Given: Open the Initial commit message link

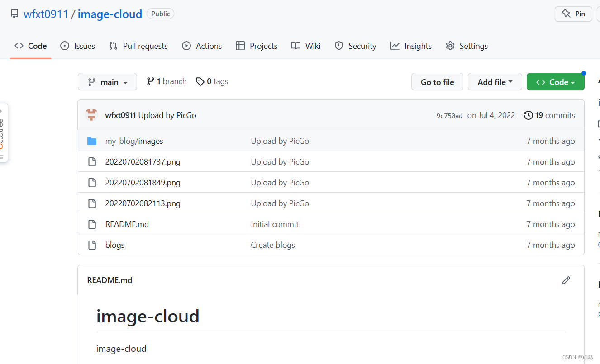Looking at the screenshot, I should (275, 224).
